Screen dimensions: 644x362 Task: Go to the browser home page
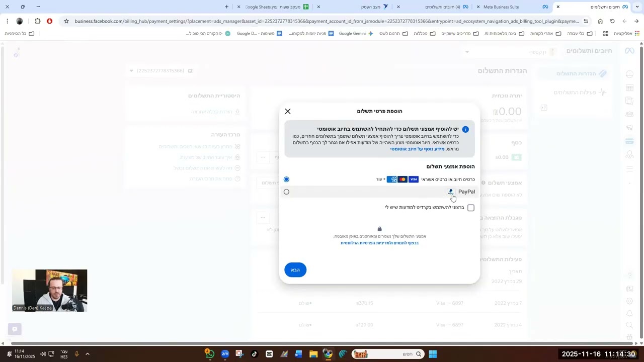600,21
